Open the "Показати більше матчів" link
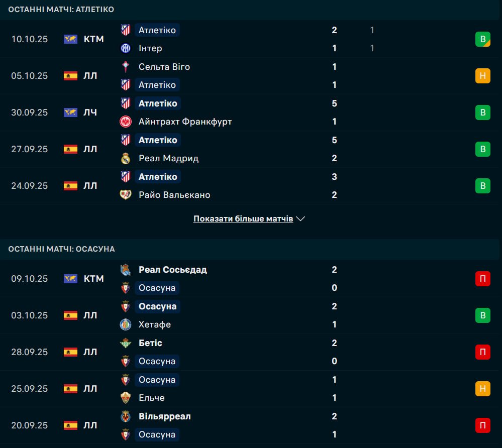 tap(243, 219)
